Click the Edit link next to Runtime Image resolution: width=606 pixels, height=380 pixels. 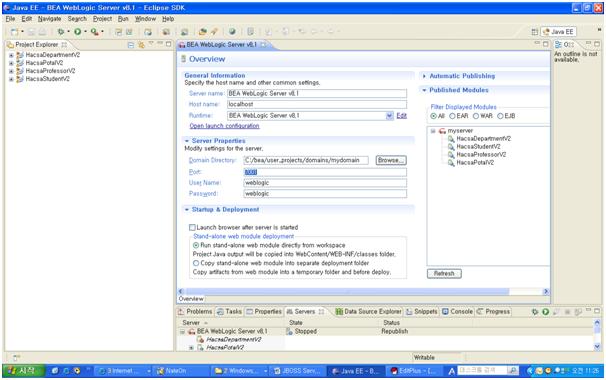tap(402, 116)
